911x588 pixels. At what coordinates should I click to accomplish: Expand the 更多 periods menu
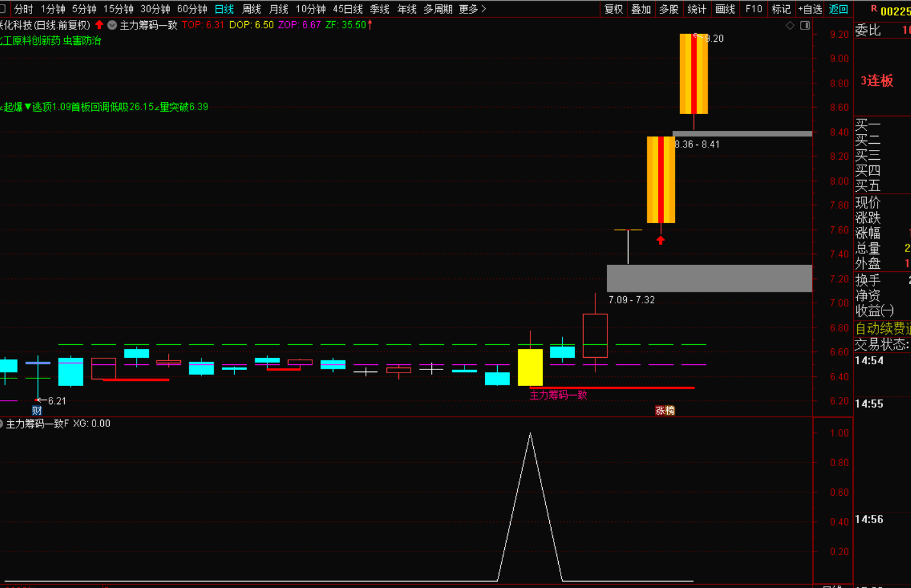[472, 9]
